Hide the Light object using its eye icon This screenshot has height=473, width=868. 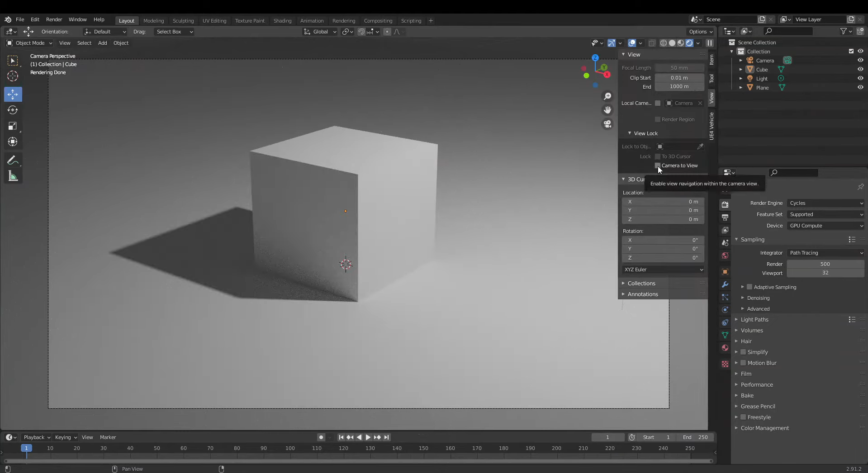coord(860,78)
